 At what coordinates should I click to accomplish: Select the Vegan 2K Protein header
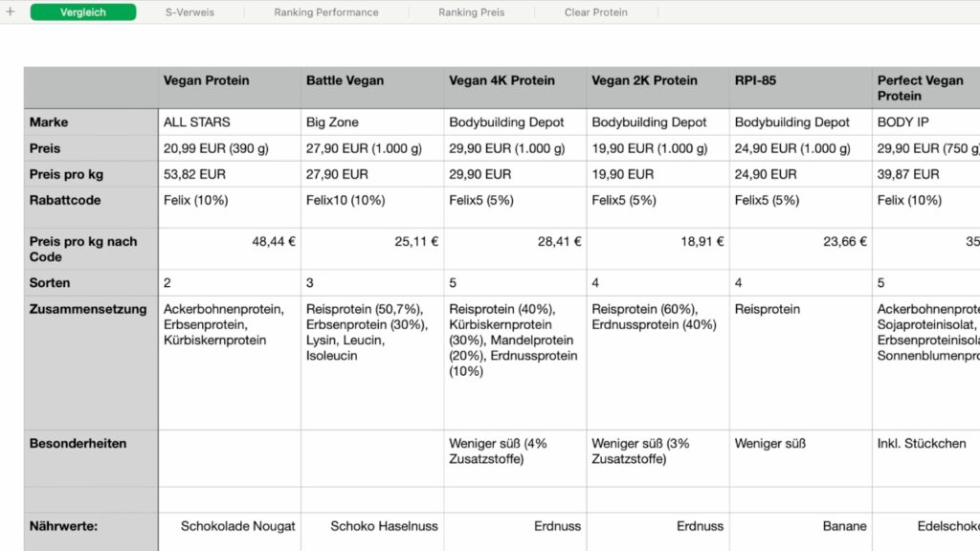[658, 88]
